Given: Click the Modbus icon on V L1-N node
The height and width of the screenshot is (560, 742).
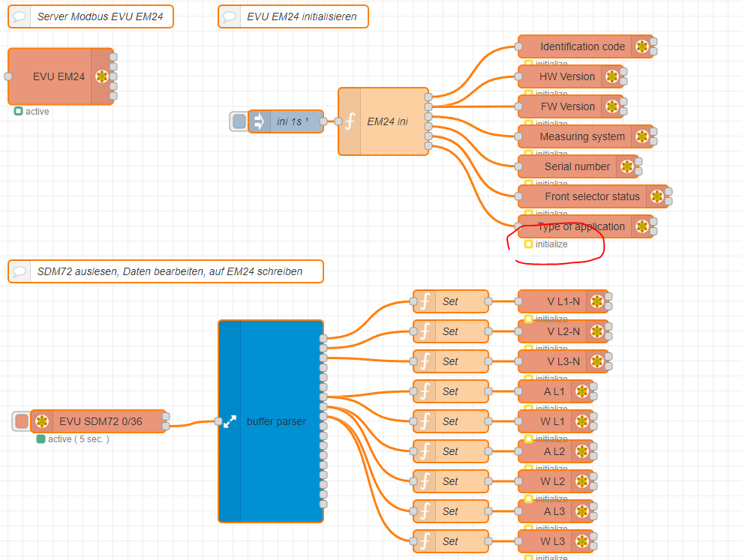Looking at the screenshot, I should tap(596, 301).
